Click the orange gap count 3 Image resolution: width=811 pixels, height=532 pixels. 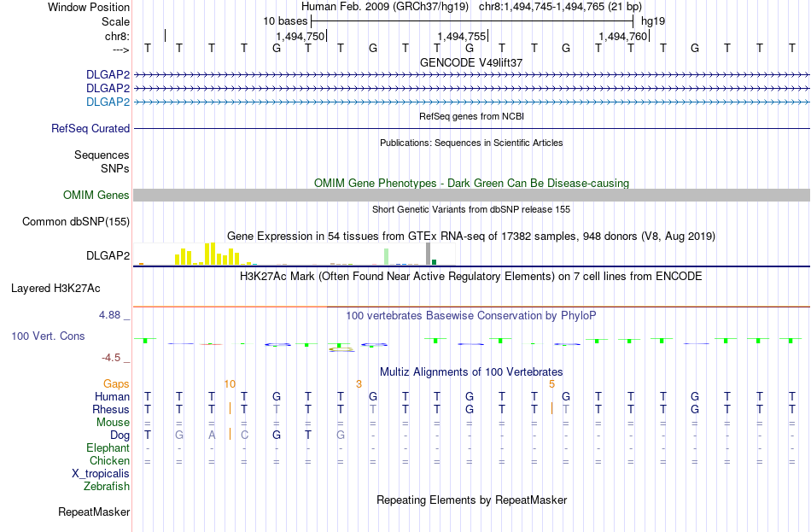pyautogui.click(x=359, y=384)
